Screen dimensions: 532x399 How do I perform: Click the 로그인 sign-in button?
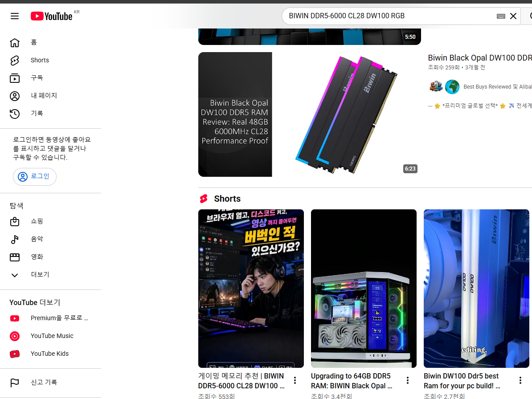pos(35,177)
